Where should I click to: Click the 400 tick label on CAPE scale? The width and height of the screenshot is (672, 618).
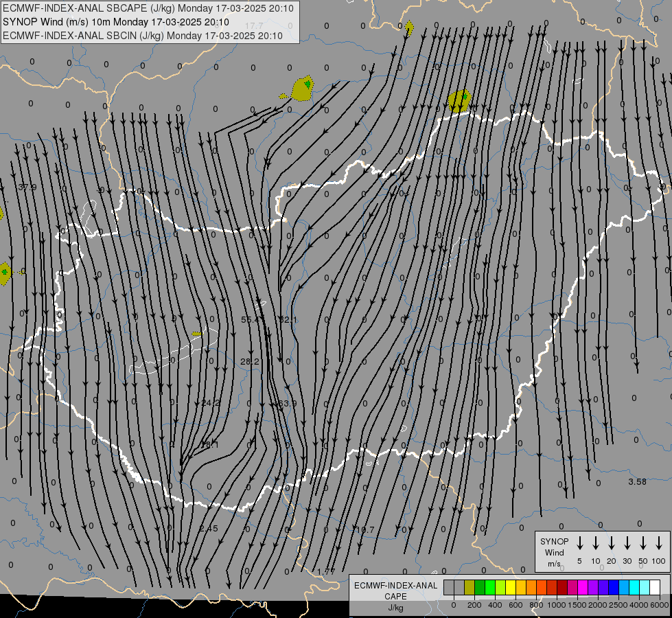click(x=495, y=605)
